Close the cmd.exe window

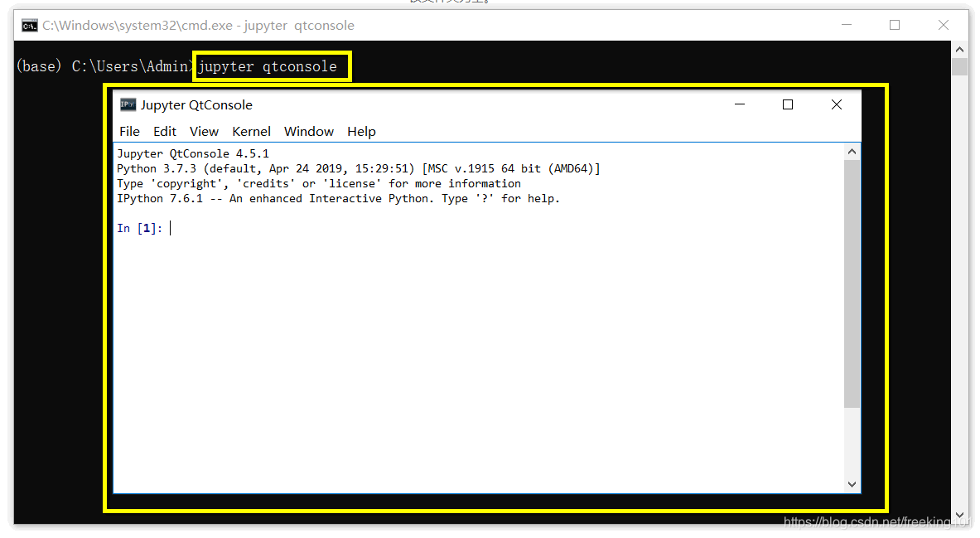point(944,25)
